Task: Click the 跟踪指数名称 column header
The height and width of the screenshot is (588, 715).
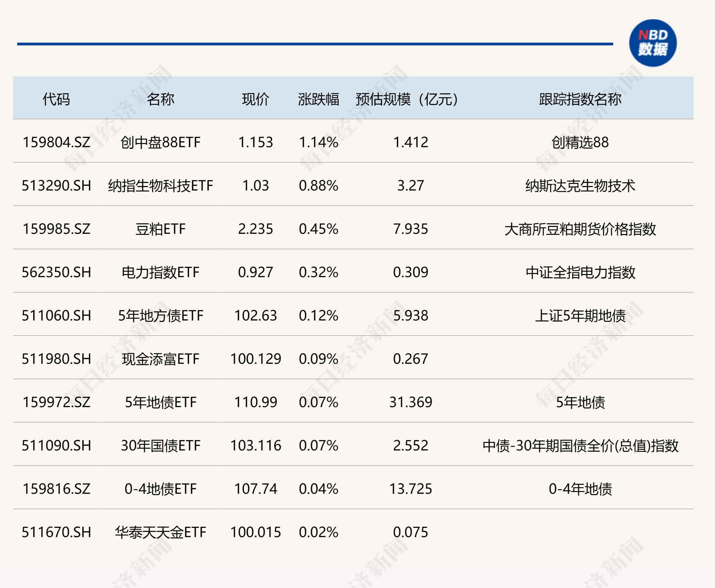Action: pos(580,99)
